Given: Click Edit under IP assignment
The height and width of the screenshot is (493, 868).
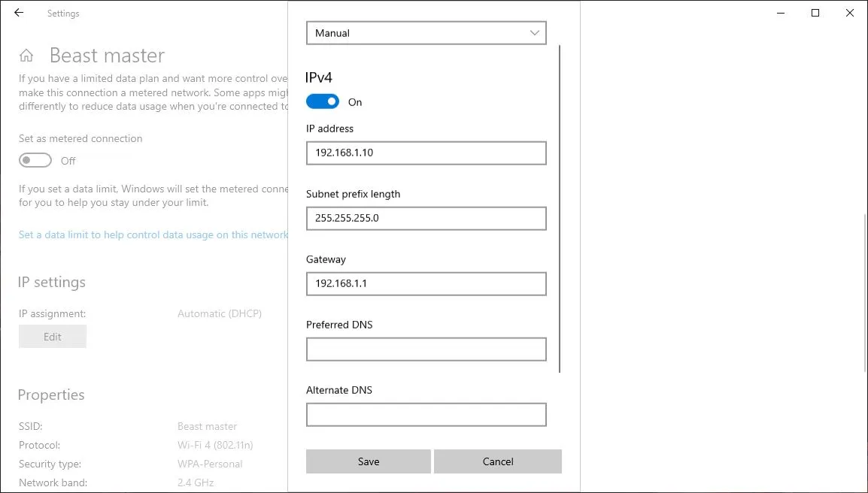Looking at the screenshot, I should [x=52, y=336].
